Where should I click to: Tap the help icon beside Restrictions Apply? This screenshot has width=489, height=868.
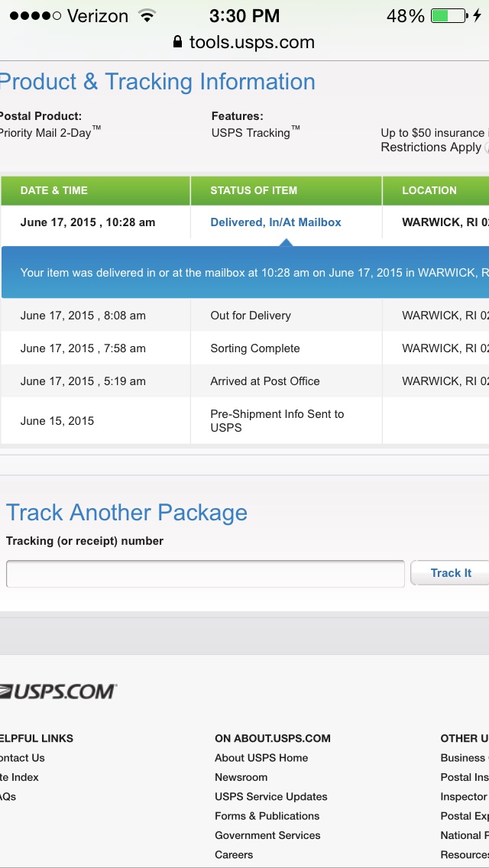[487, 147]
